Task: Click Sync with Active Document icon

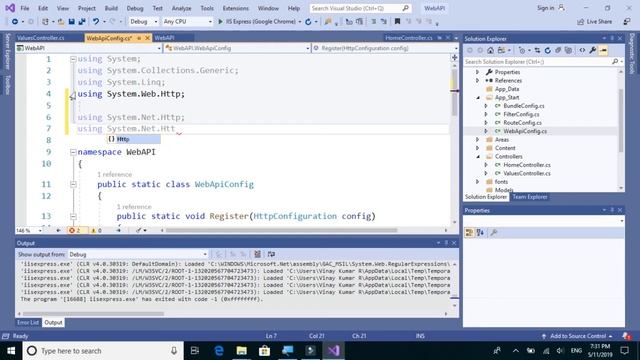Action: tap(537, 50)
